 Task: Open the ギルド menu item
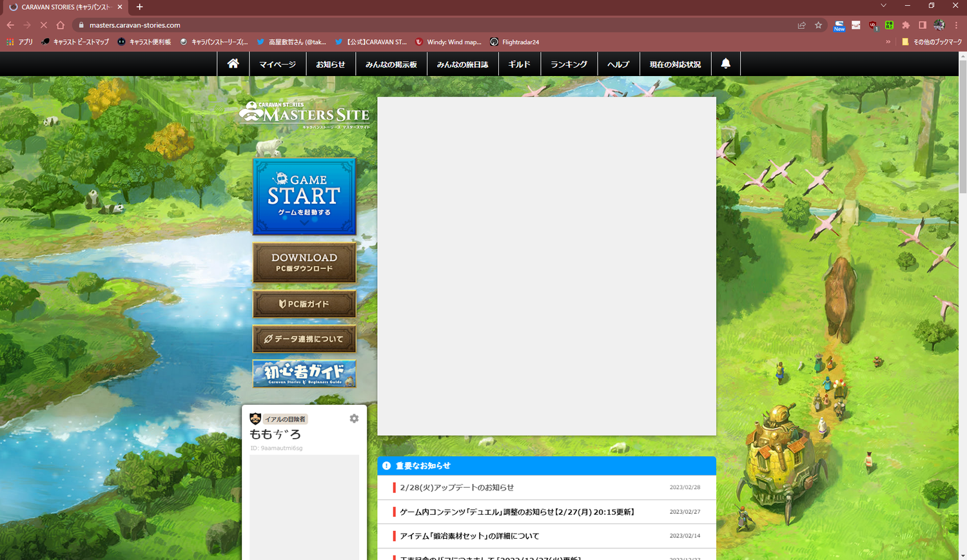(x=520, y=64)
